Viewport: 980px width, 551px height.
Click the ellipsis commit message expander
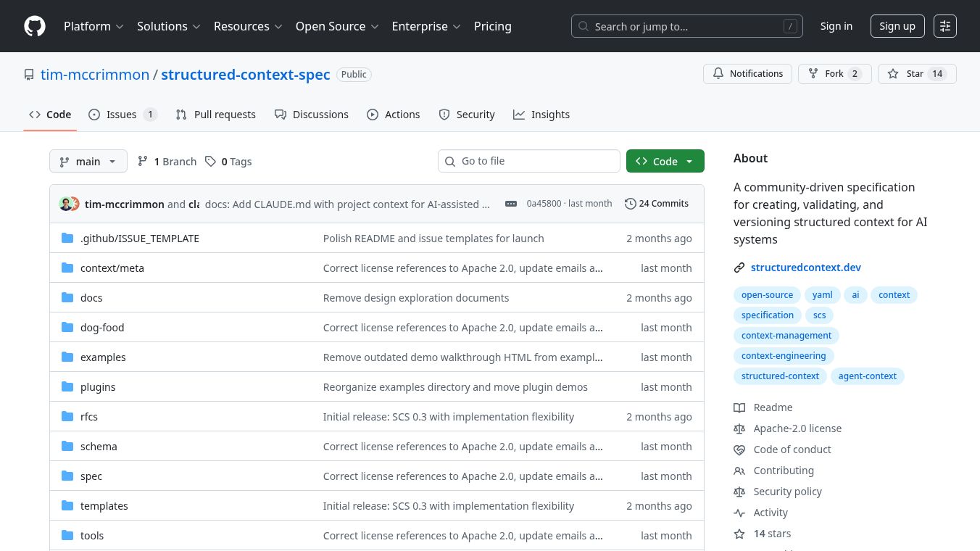tap(511, 204)
